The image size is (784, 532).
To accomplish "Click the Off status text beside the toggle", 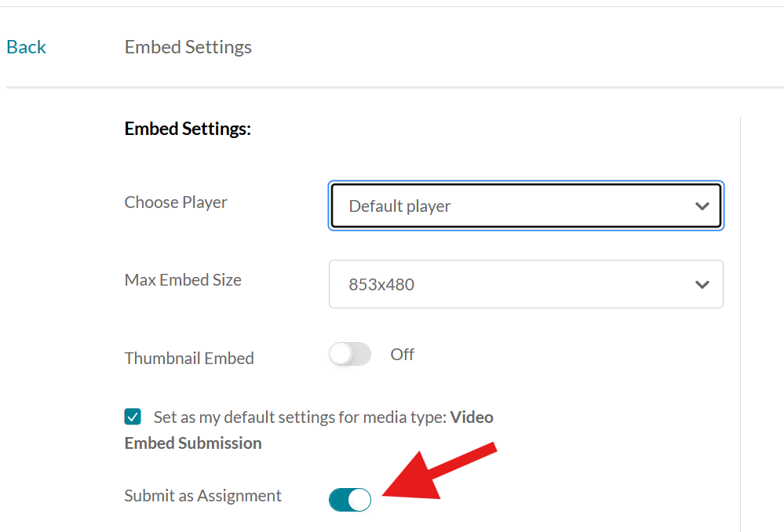I will pos(402,354).
